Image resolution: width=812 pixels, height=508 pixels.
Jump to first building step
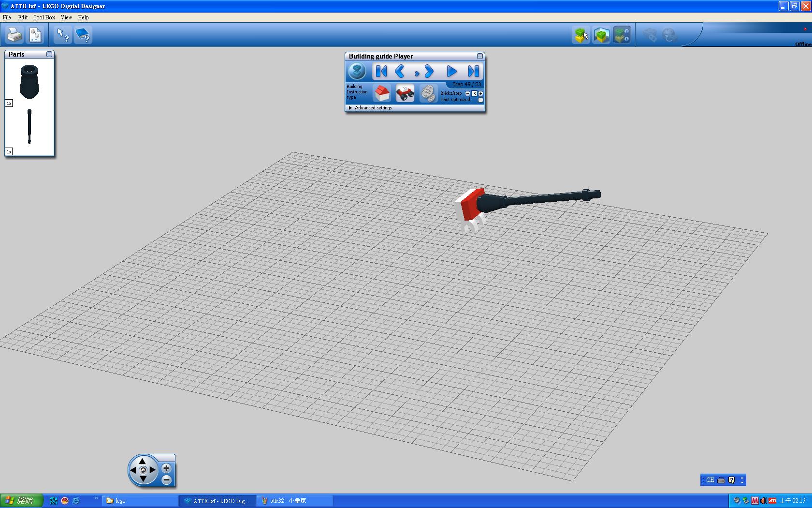(381, 72)
